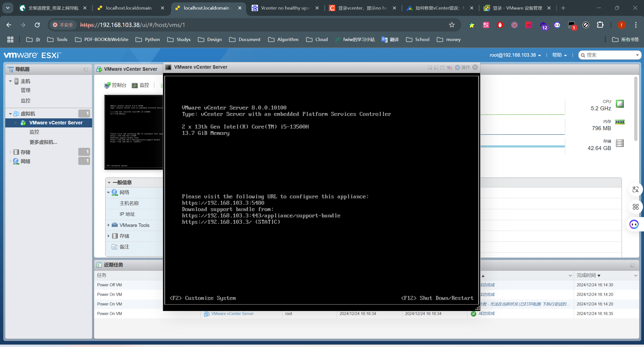644x347 pixels.
Task: Click the 任务 column header
Action: point(102,275)
